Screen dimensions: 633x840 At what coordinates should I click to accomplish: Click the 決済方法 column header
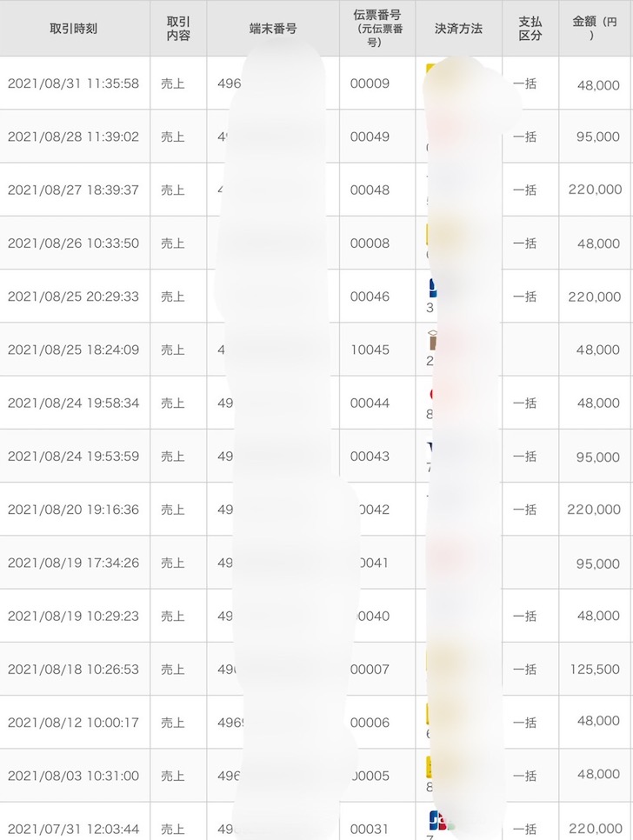click(x=458, y=29)
